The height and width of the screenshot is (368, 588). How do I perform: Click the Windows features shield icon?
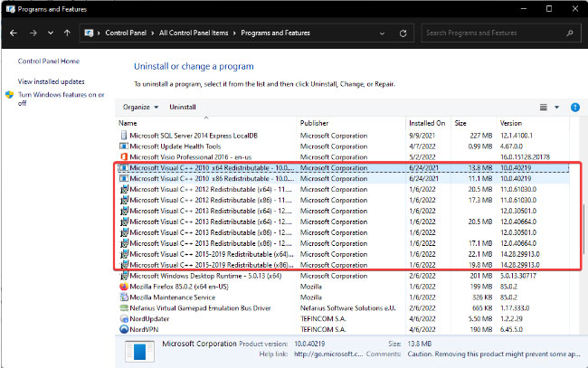pos(9,95)
